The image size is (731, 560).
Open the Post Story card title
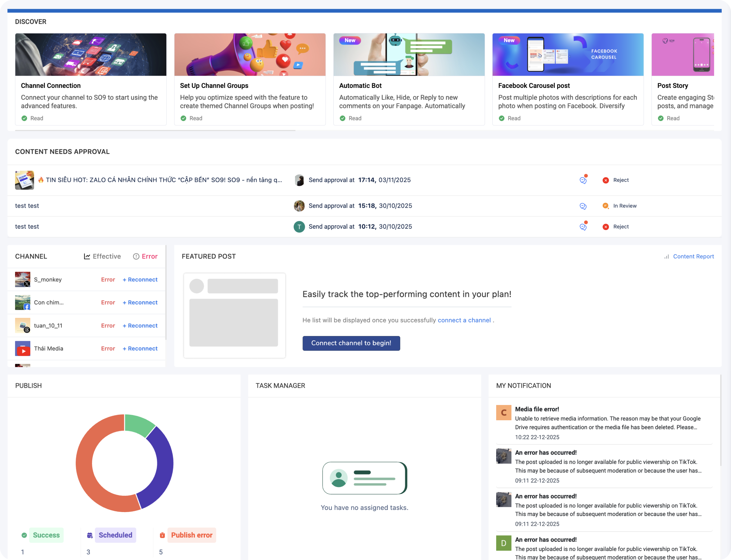672,86
